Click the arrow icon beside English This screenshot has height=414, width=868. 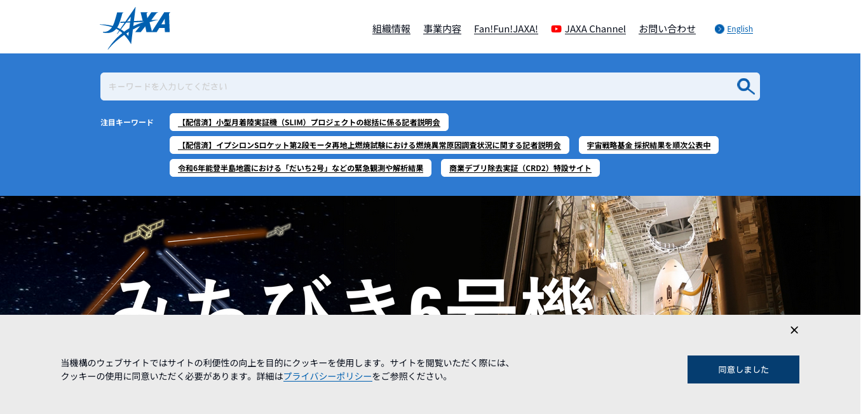pos(719,29)
